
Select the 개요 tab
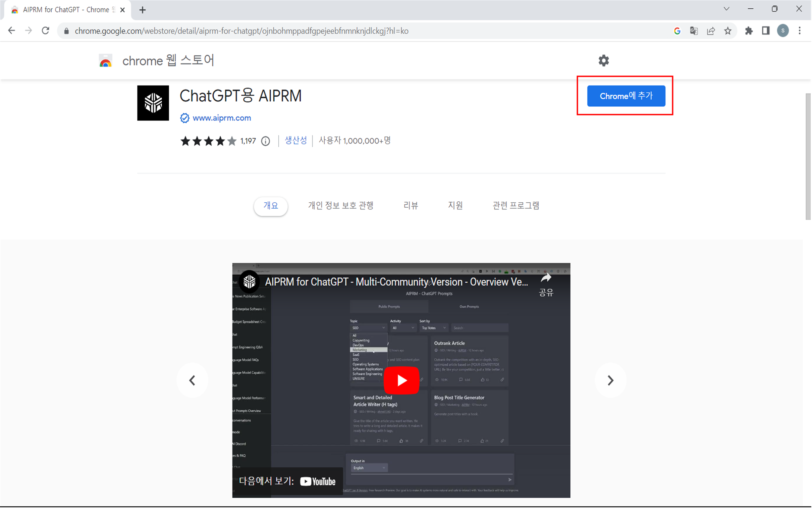(x=271, y=206)
